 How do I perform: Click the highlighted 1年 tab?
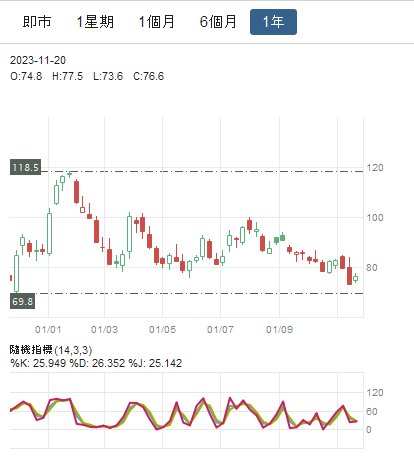pyautogui.click(x=273, y=22)
